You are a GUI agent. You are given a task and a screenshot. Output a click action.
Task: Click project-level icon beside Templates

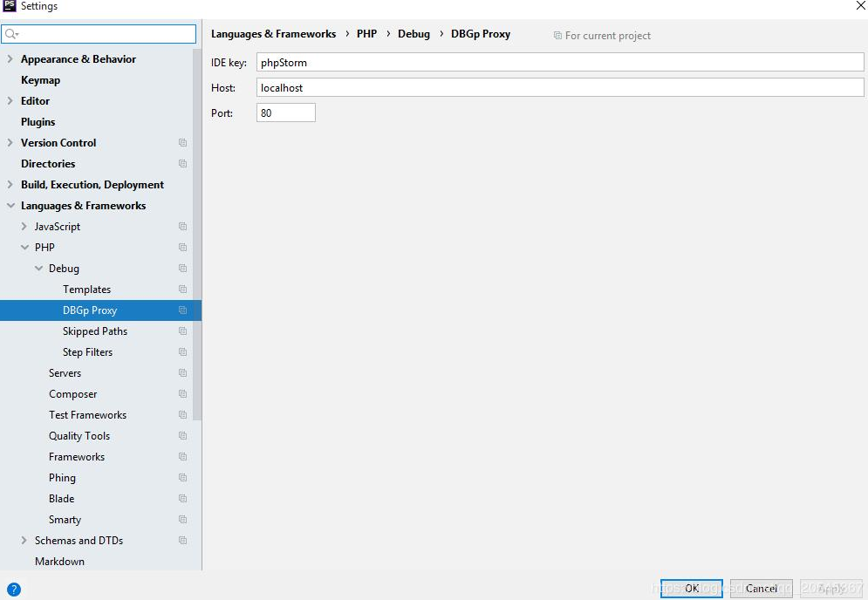tap(182, 290)
